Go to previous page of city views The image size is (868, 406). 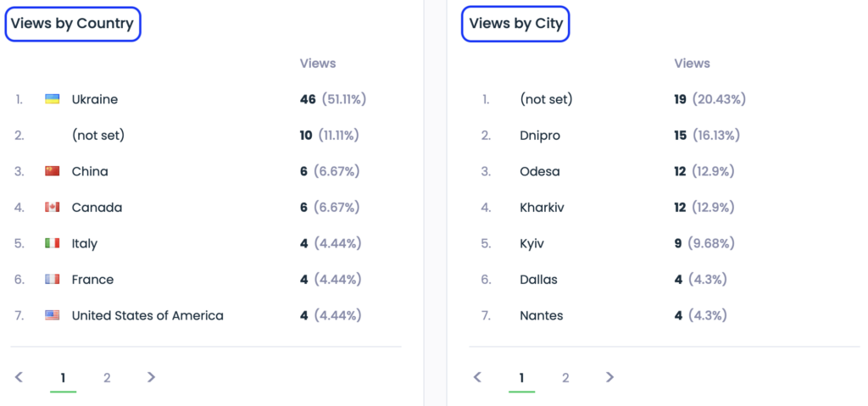477,377
